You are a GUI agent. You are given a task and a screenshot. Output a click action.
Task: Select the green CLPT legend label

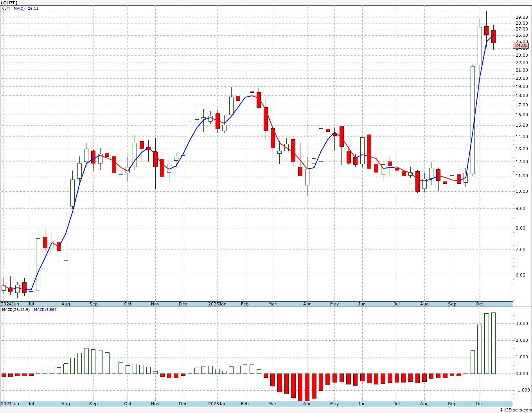click(x=6, y=9)
